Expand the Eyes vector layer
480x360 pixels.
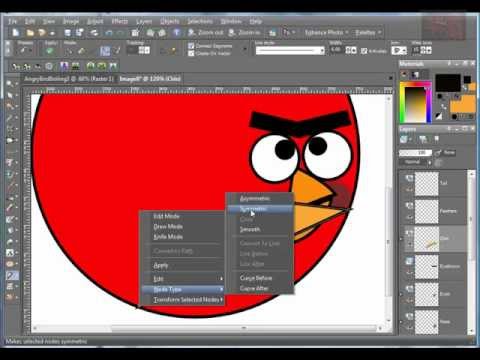pyautogui.click(x=402, y=295)
